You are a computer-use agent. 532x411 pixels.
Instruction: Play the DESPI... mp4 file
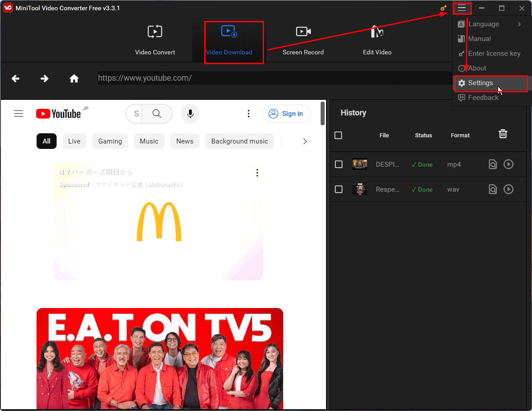(508, 164)
